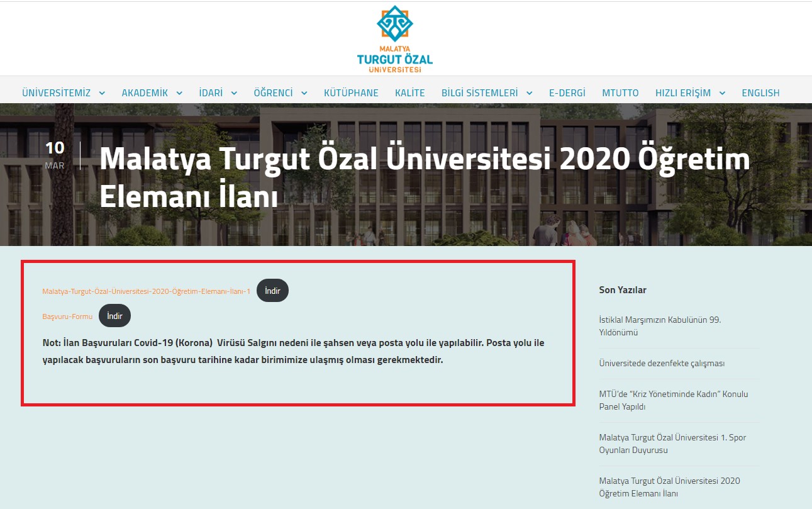The image size is (812, 509).
Task: Switch the site to ENGLISH
Action: [x=760, y=92]
